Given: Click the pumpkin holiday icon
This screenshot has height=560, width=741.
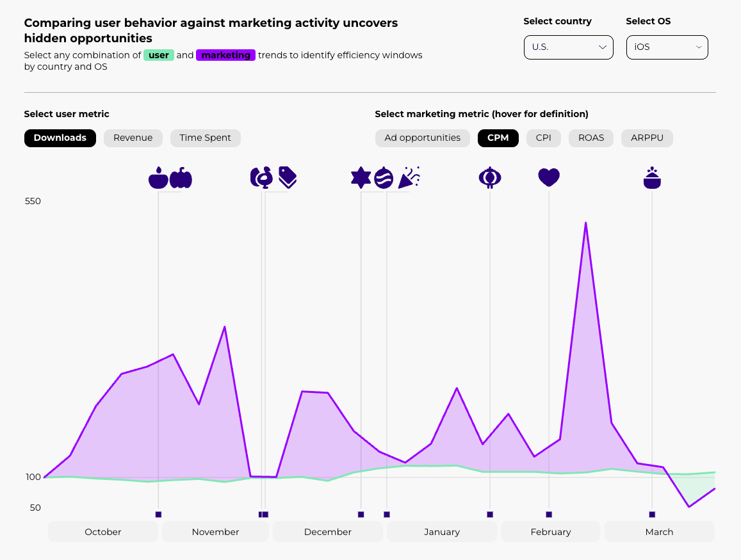Looking at the screenshot, I should coord(181,177).
